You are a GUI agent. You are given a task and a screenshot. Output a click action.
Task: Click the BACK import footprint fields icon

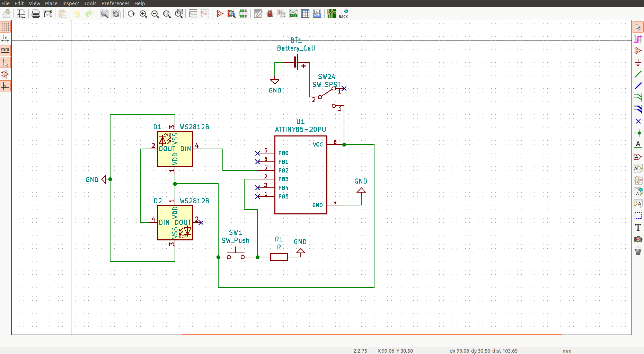(x=344, y=14)
